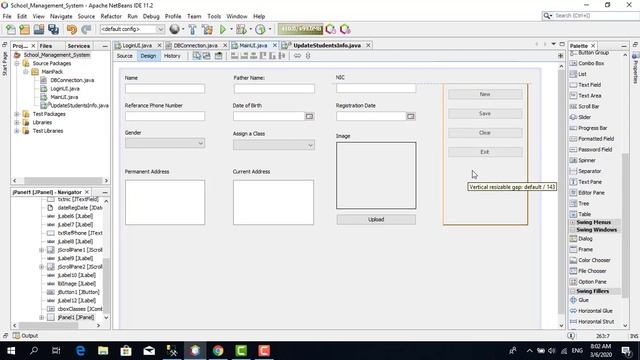Expand jScrollPane1 in Navigator

point(42,250)
